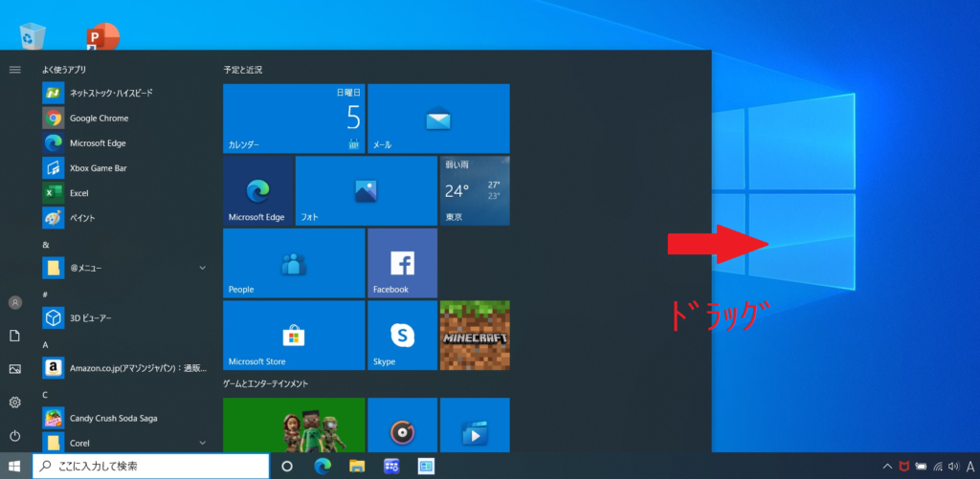Open the Microsoft Store tile

(x=294, y=336)
